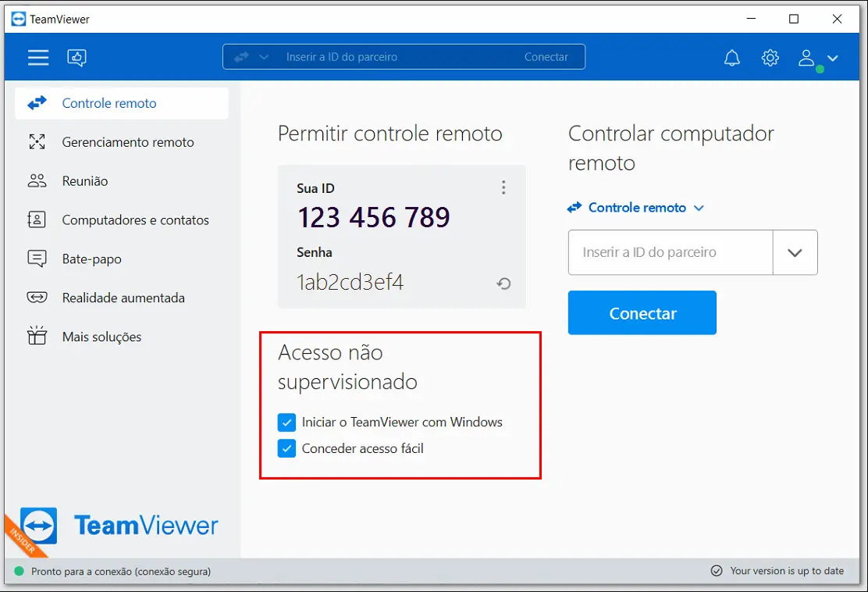This screenshot has width=868, height=592.
Task: Click the user account profile icon
Action: tap(806, 58)
